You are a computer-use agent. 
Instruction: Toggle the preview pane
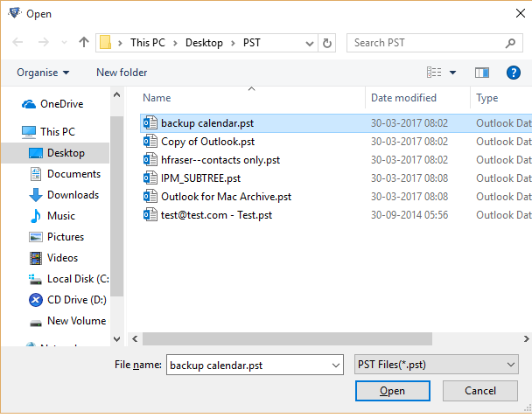[482, 73]
